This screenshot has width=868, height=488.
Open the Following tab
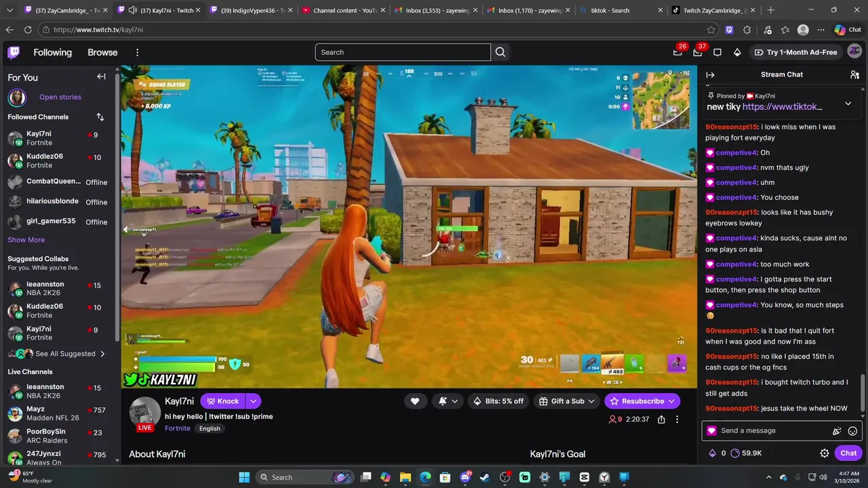coord(52,52)
